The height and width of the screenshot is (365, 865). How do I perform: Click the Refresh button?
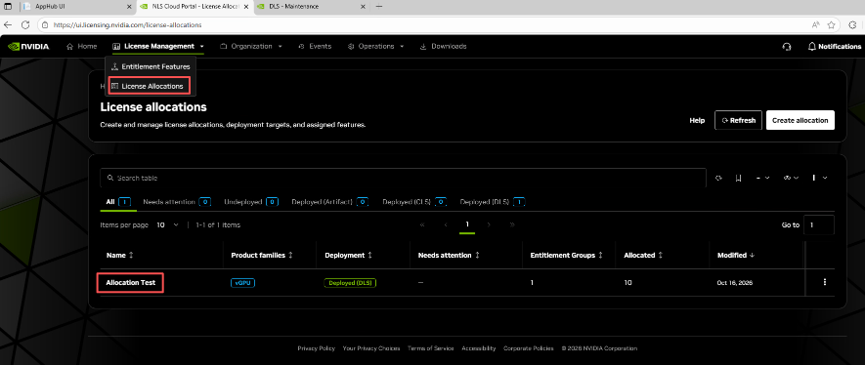point(738,120)
